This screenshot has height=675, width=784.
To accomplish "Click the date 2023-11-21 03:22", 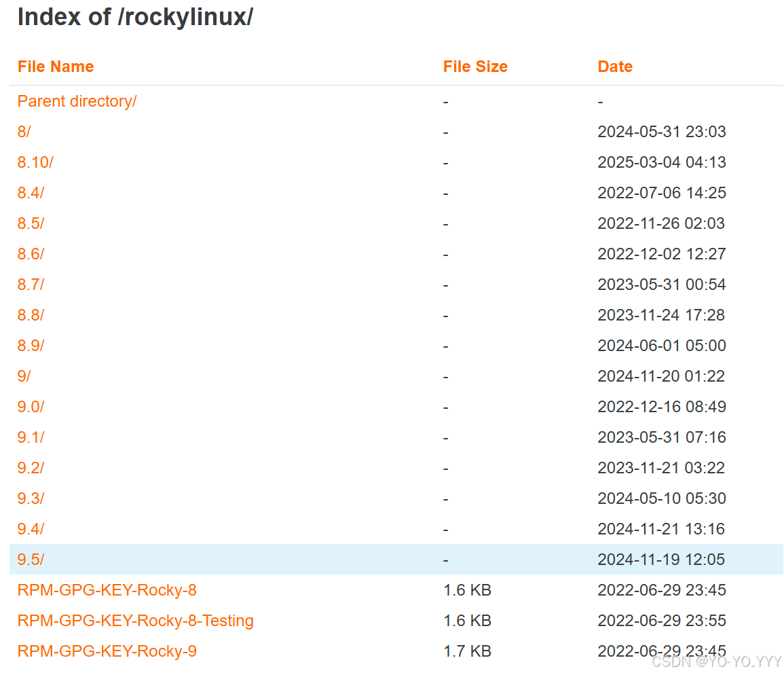I will point(661,467).
